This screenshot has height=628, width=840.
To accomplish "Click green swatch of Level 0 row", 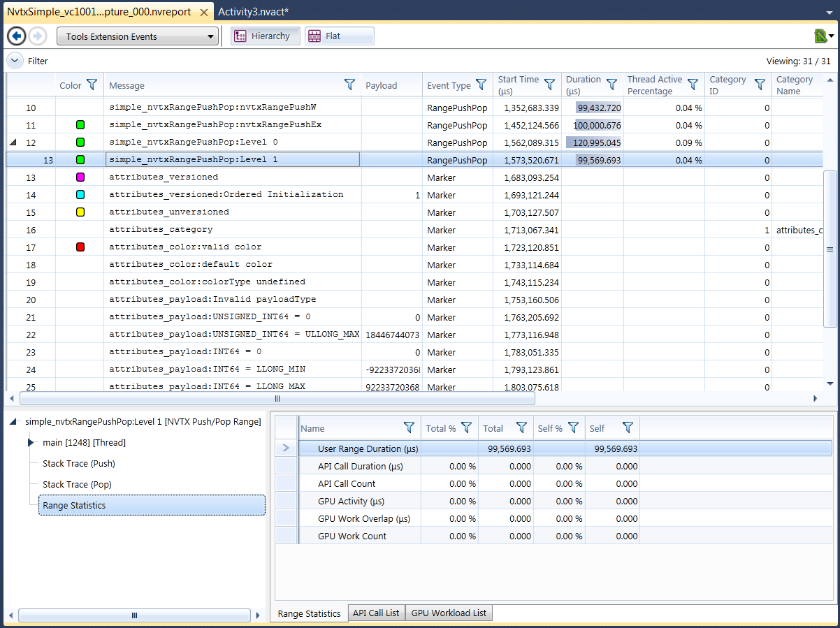I will tap(80, 143).
